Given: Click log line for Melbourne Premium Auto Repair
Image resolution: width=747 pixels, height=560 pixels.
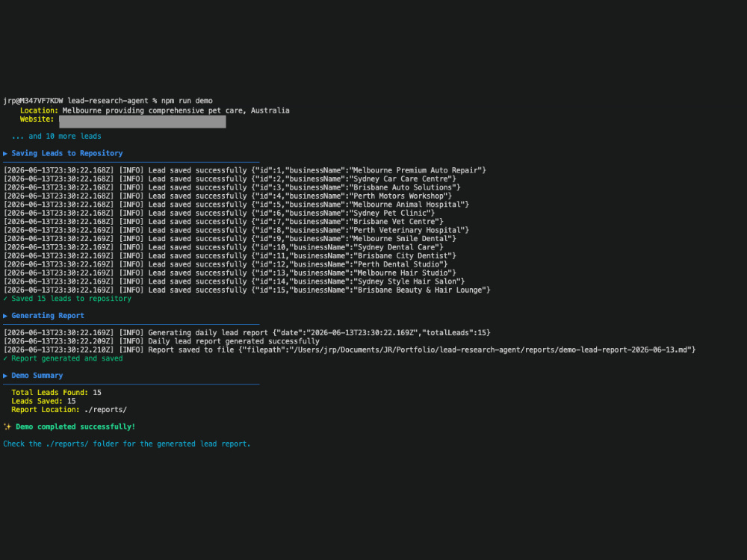Looking at the screenshot, I should pos(245,170).
